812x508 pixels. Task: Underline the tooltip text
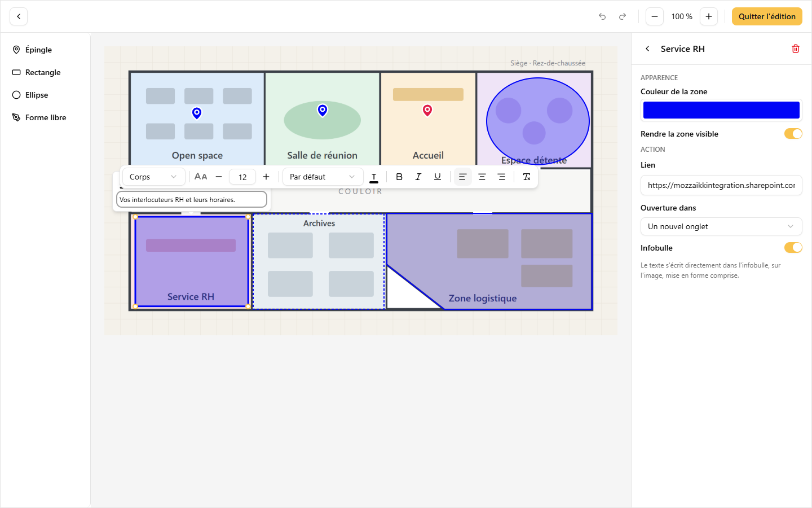tap(438, 177)
